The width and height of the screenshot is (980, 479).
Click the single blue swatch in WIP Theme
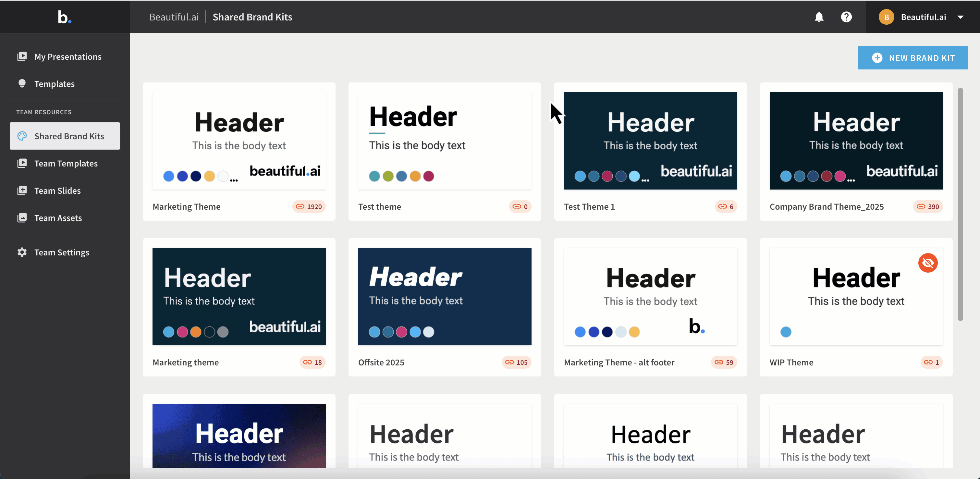pyautogui.click(x=786, y=332)
